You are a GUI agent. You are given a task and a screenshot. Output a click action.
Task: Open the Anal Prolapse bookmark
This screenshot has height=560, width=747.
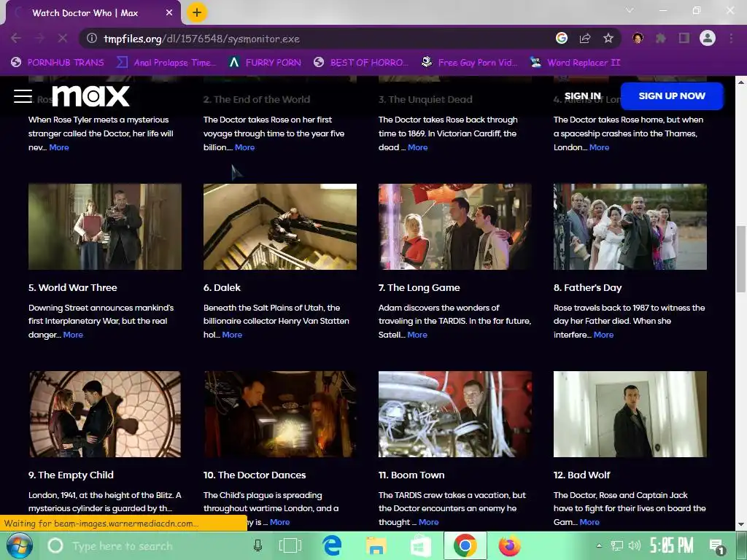point(166,63)
